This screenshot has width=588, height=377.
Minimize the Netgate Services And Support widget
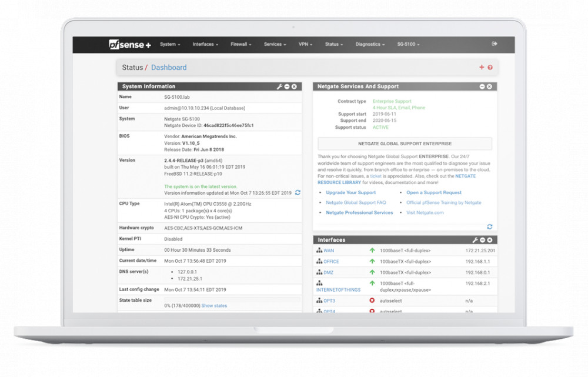(482, 86)
